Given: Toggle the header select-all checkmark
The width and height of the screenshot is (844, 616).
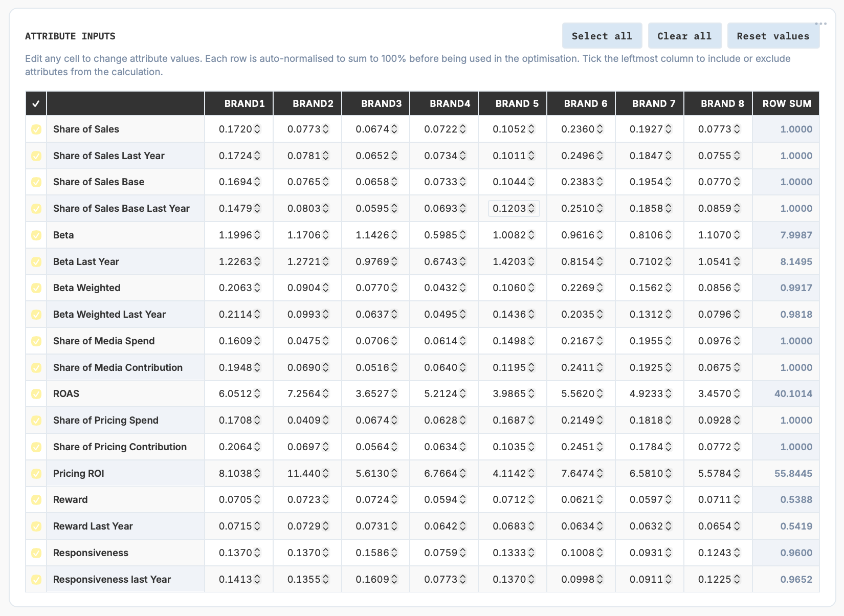Looking at the screenshot, I should click(36, 104).
